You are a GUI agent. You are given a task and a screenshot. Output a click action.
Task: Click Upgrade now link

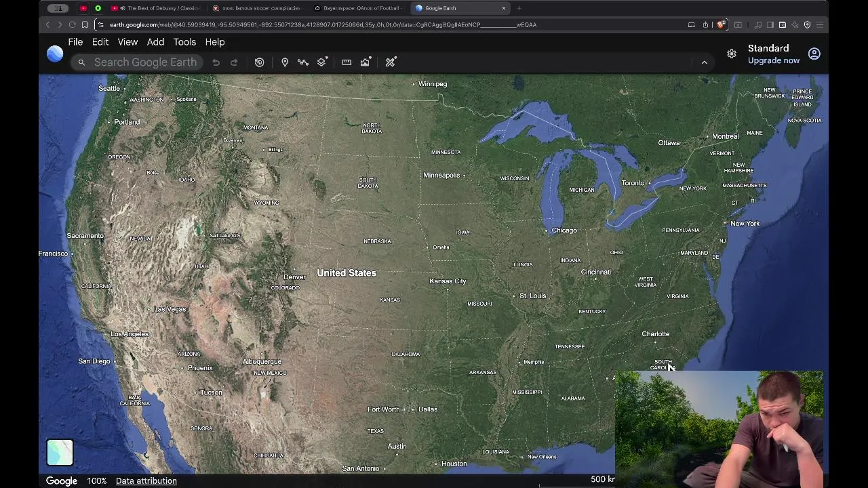coord(774,61)
